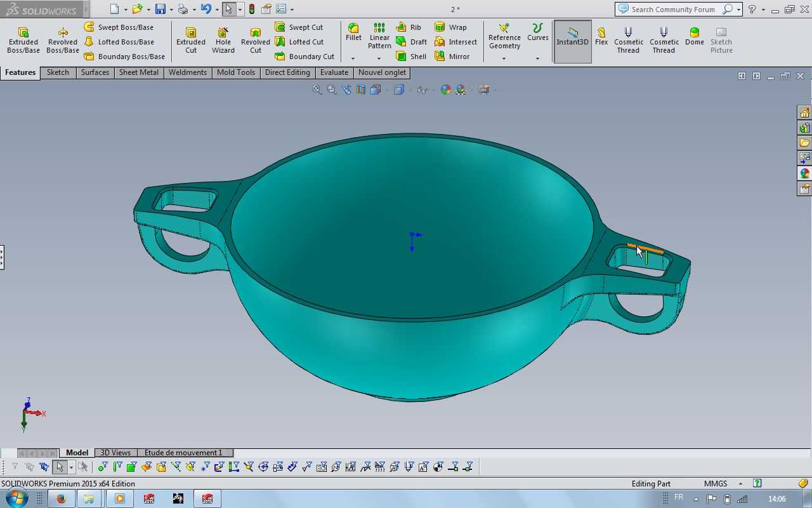Click the taskbar clock showing 14:06
This screenshot has height=508, width=812.
pos(777,499)
